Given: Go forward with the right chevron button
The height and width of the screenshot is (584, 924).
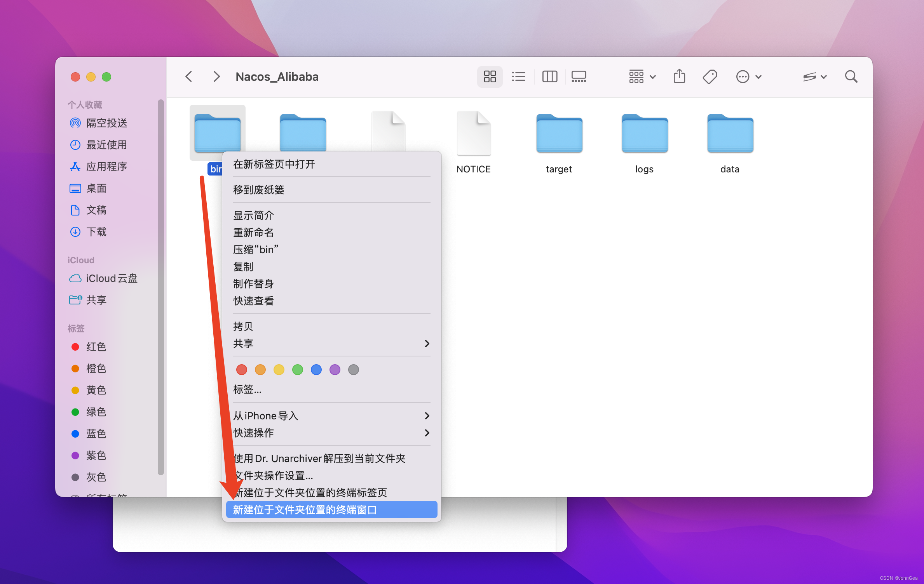Looking at the screenshot, I should (216, 76).
